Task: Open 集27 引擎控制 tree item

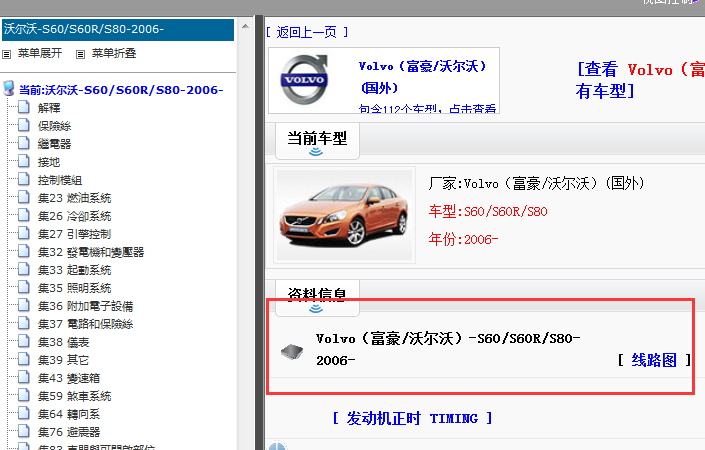Action: [x=75, y=234]
